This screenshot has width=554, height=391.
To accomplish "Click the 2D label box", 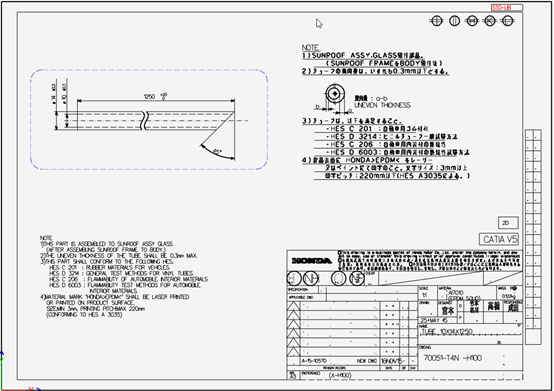I will click(508, 223).
